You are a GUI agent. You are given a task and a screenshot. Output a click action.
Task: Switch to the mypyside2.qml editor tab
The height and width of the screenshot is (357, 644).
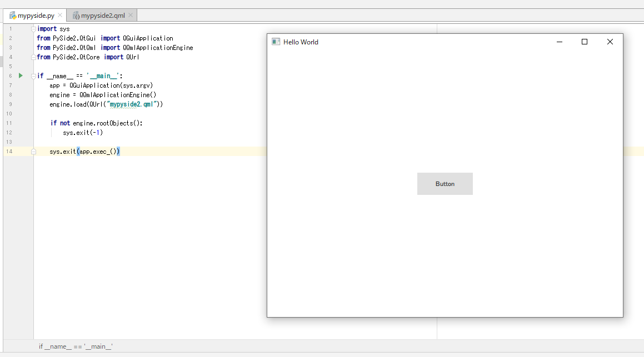(102, 16)
